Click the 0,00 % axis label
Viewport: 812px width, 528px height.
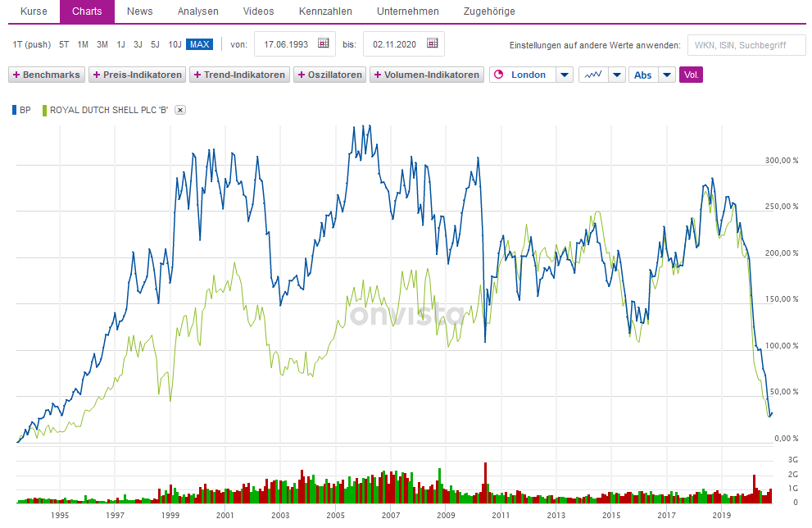[786, 439]
